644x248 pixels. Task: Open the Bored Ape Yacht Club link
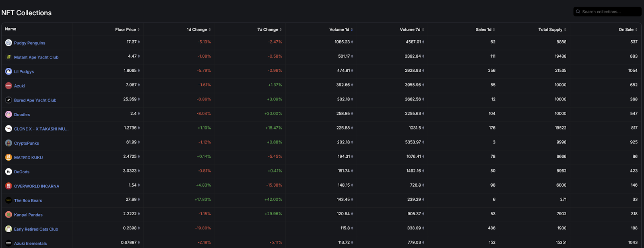click(x=35, y=100)
